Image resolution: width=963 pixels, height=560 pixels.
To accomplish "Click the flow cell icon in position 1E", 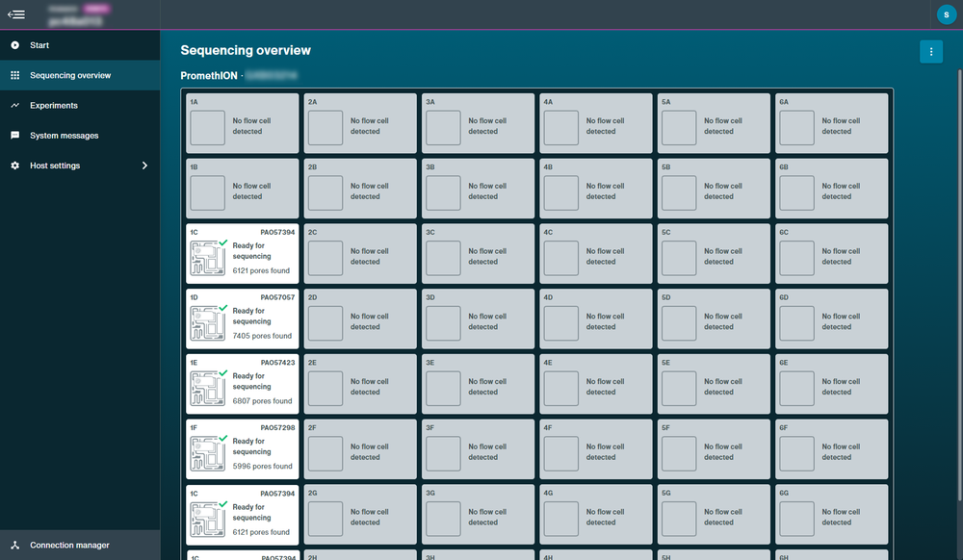I will (x=208, y=388).
